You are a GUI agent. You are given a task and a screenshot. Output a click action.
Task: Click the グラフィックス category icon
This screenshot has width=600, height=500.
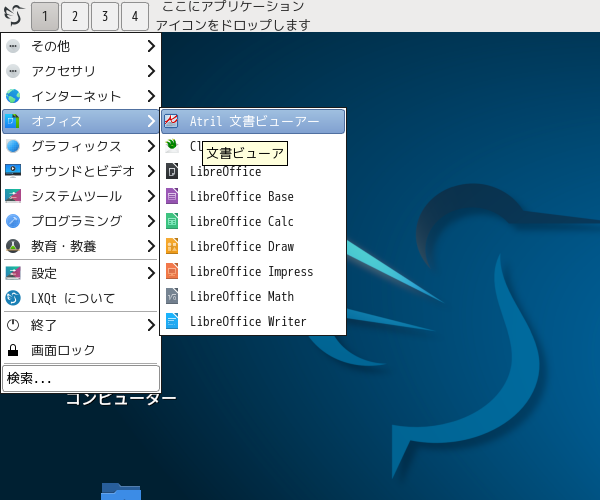13,146
